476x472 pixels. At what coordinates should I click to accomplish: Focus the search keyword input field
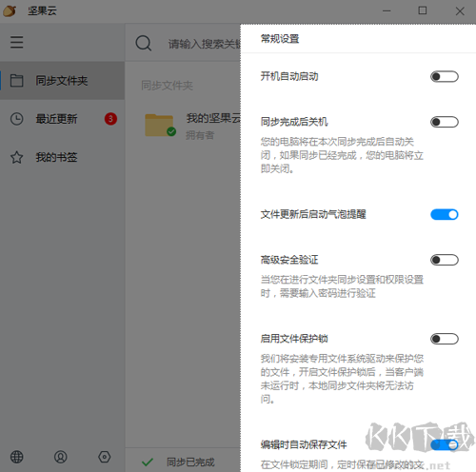click(205, 44)
